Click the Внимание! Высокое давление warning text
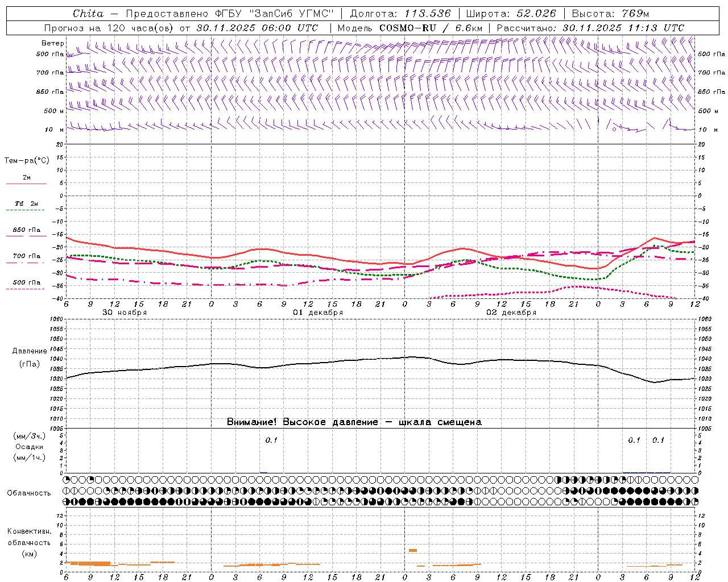The width and height of the screenshot is (728, 582). pyautogui.click(x=354, y=422)
